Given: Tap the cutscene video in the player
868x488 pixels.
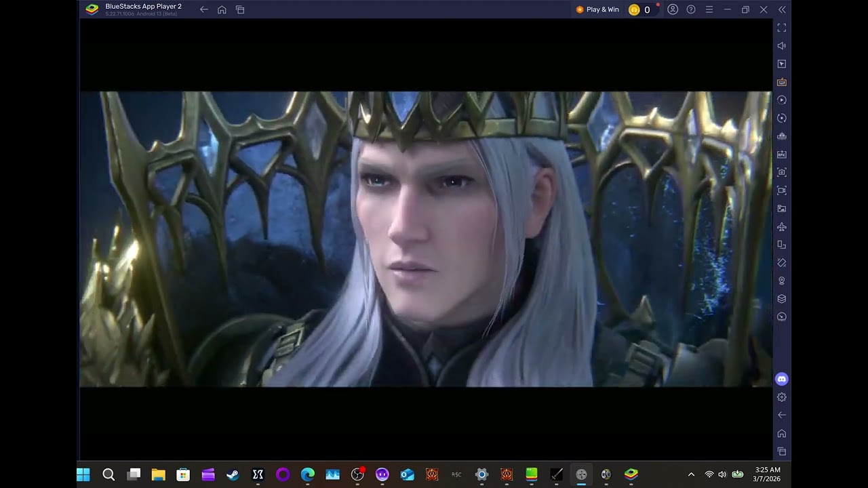Looking at the screenshot, I should tap(426, 239).
